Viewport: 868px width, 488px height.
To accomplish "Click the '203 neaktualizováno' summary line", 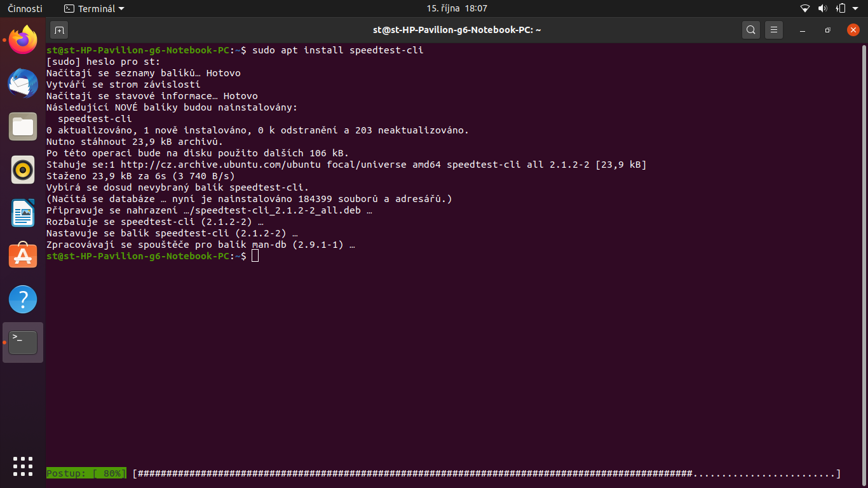I will point(258,130).
